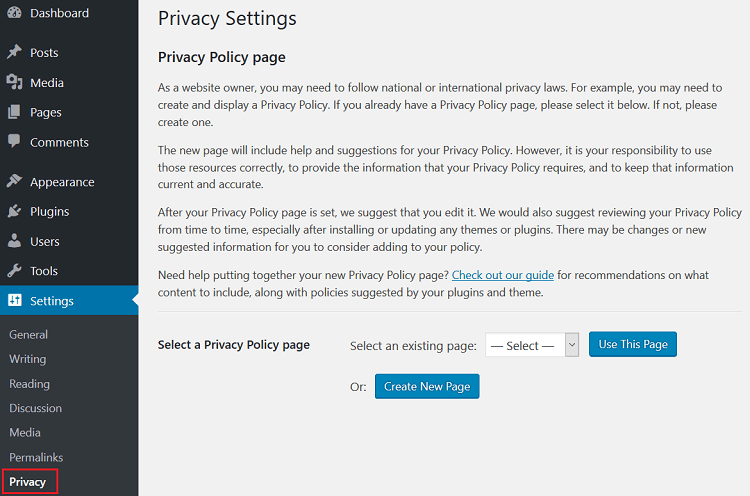Screen dimensions: 750x496
Task: Go to Permalinks settings
Action: coord(36,457)
